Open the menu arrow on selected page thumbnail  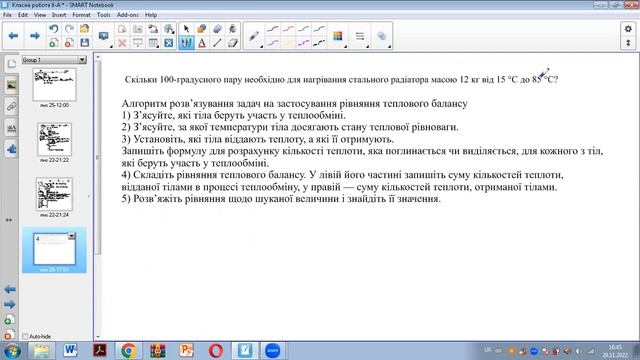(71, 236)
